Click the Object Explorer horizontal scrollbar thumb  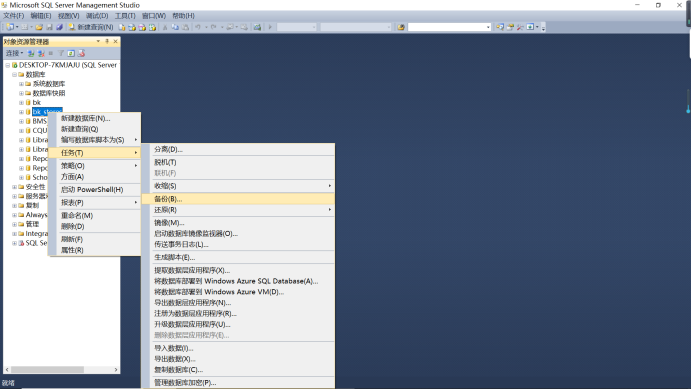tap(47, 370)
